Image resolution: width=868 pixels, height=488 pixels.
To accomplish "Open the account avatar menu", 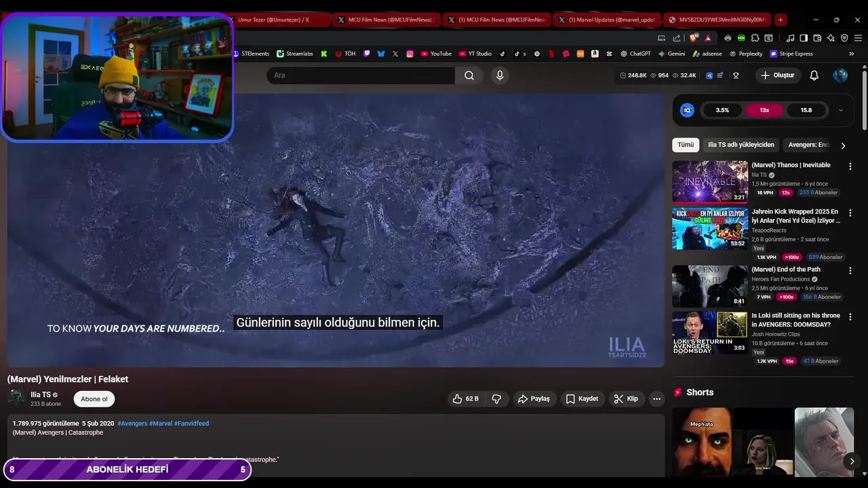I will [x=840, y=75].
